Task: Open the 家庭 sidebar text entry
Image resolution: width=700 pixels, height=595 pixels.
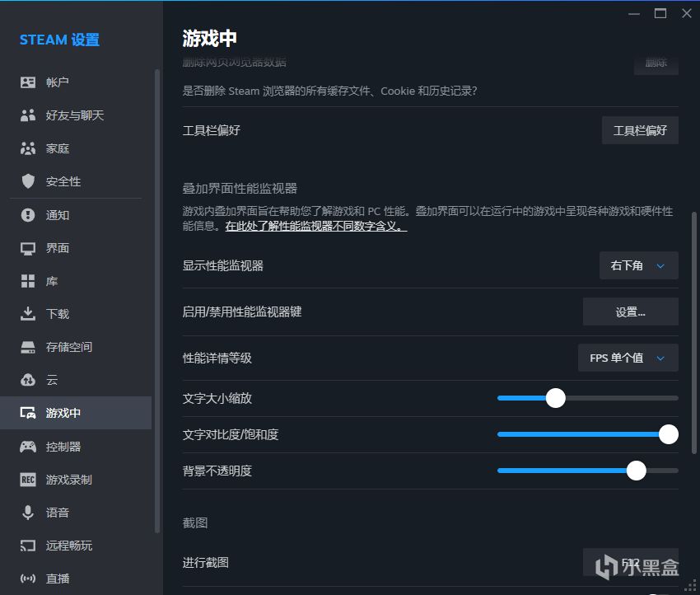Action: click(x=58, y=148)
